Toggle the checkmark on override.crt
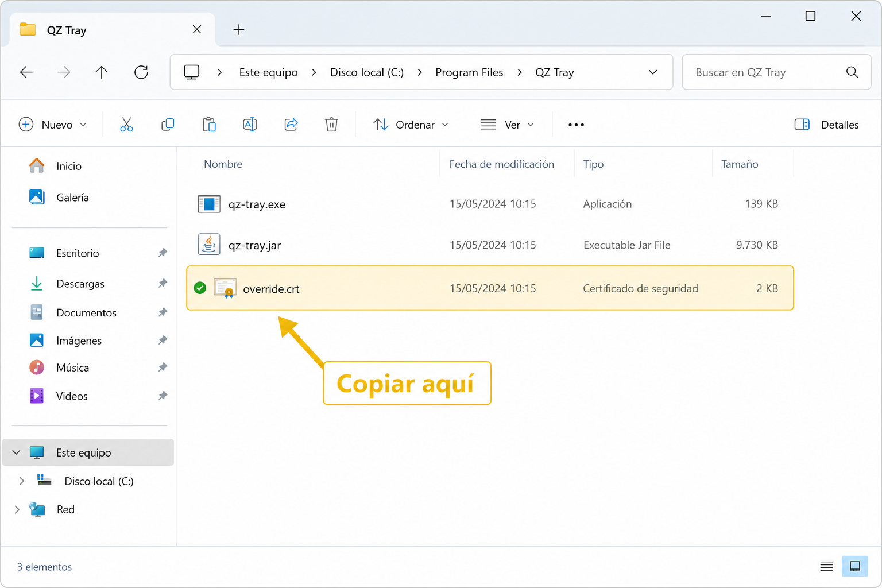This screenshot has height=588, width=882. click(x=200, y=288)
